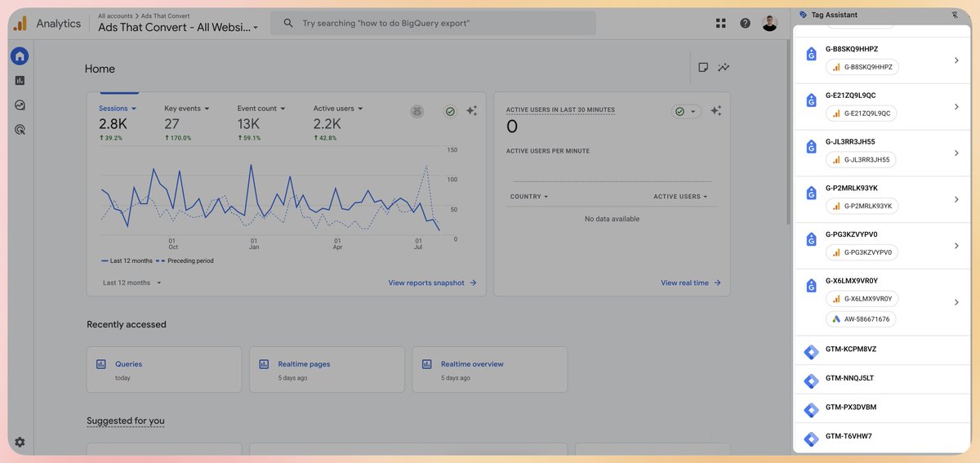Click the Suggested for you heading
The image size is (980, 463).
click(x=126, y=421)
